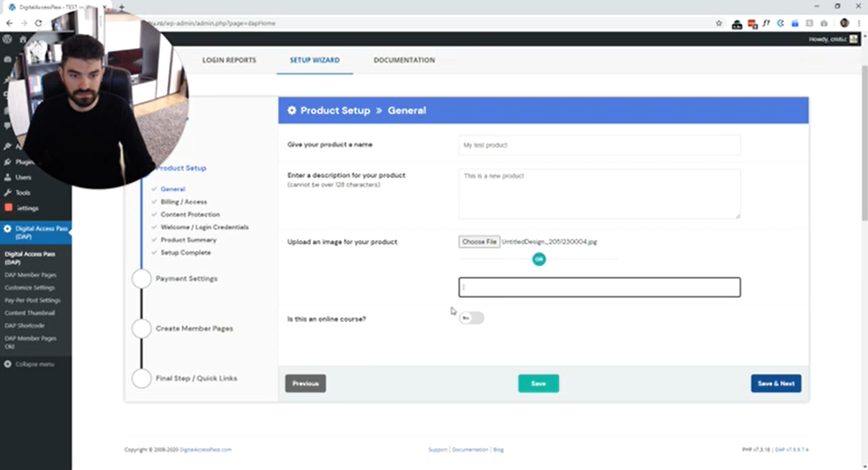Select the Payment Settings step circle
The height and width of the screenshot is (470, 868).
[141, 279]
